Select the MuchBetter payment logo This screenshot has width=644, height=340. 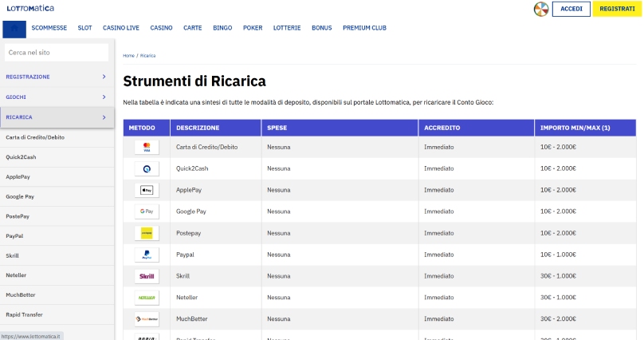[147, 318]
